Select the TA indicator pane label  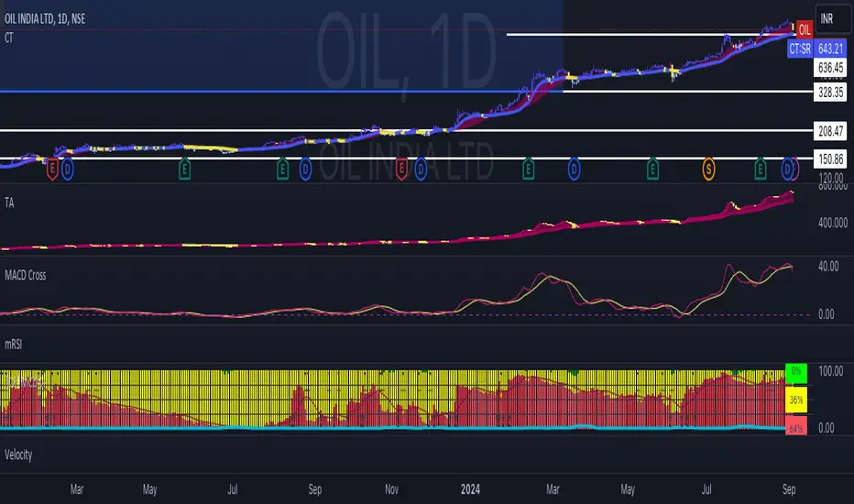pyautogui.click(x=9, y=203)
